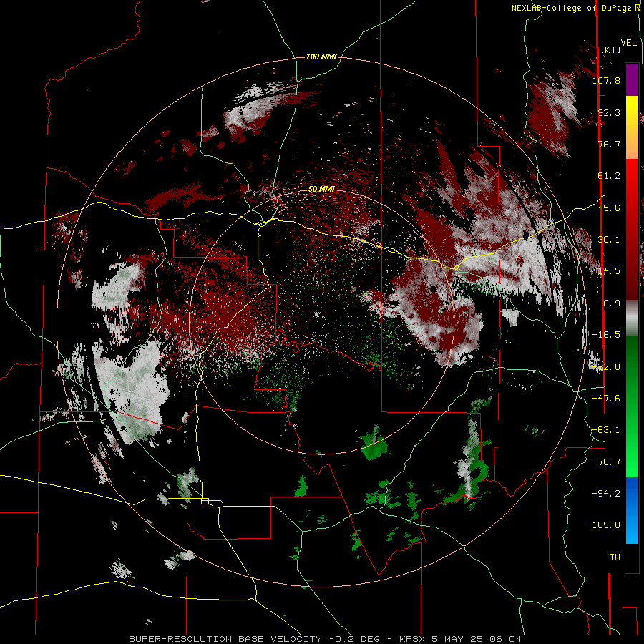The image size is (644, 644).
Task: Click the -0.9 scale value
Action: [x=609, y=303]
